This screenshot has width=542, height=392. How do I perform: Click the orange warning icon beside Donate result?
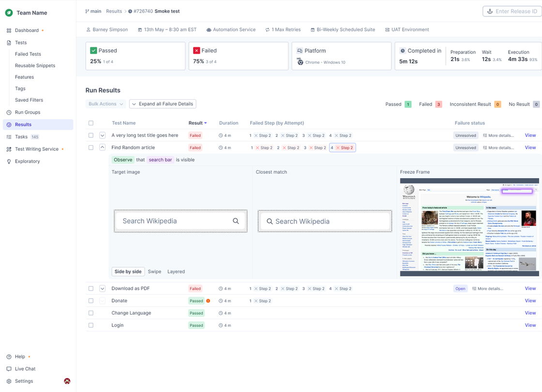pyautogui.click(x=208, y=301)
